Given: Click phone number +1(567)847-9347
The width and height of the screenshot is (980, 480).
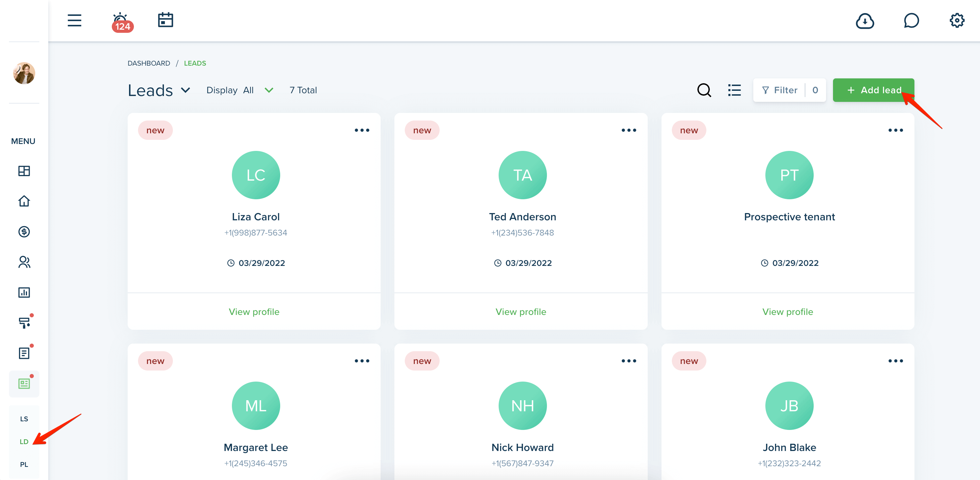Looking at the screenshot, I should coord(522,463).
